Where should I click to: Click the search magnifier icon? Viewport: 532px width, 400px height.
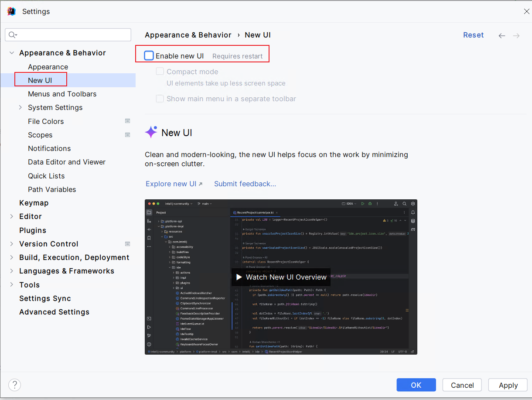[12, 35]
